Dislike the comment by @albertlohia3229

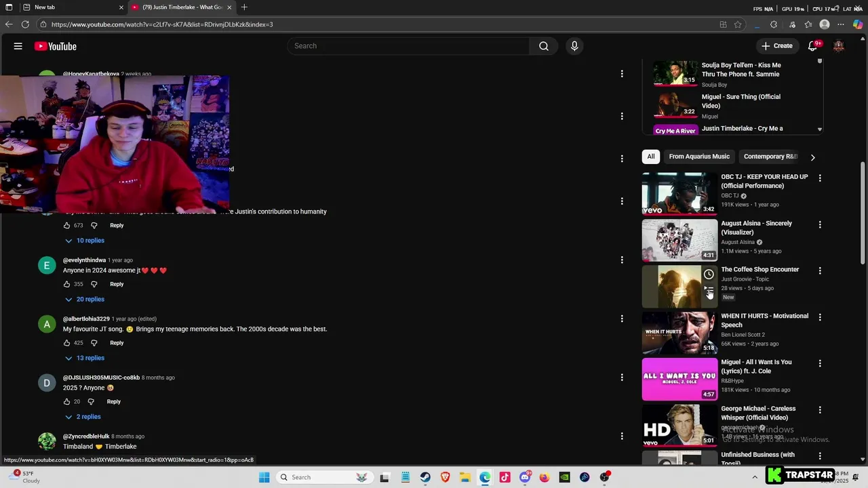click(94, 343)
